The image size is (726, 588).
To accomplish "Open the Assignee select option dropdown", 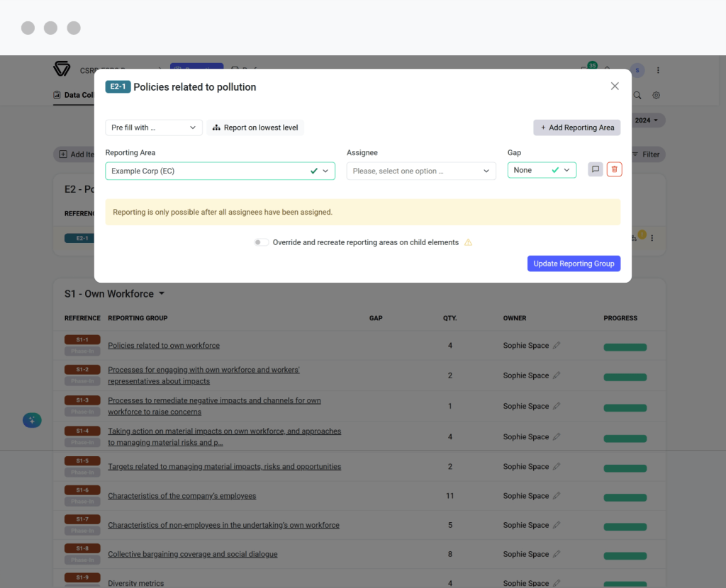I will [421, 171].
